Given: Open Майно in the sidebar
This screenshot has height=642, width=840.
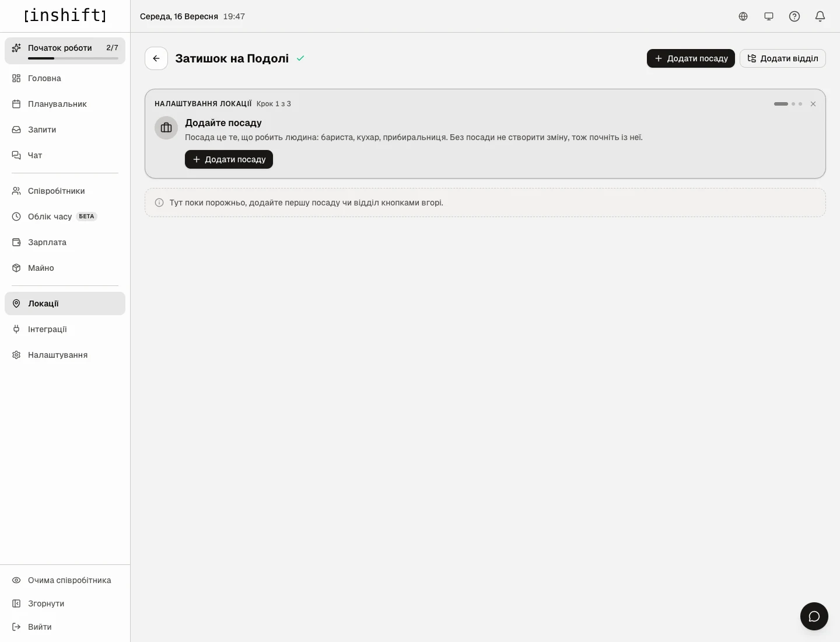Looking at the screenshot, I should tap(65, 268).
